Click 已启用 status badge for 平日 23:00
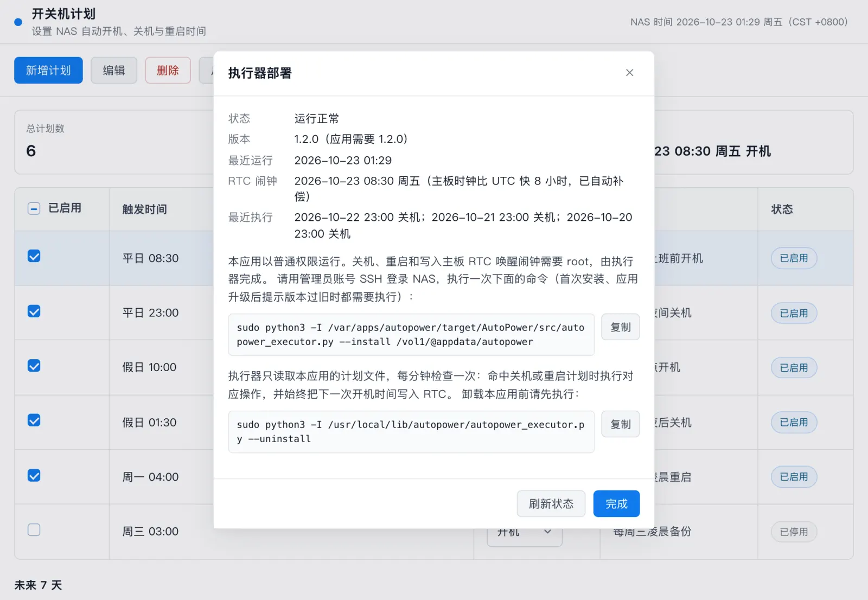 (794, 313)
